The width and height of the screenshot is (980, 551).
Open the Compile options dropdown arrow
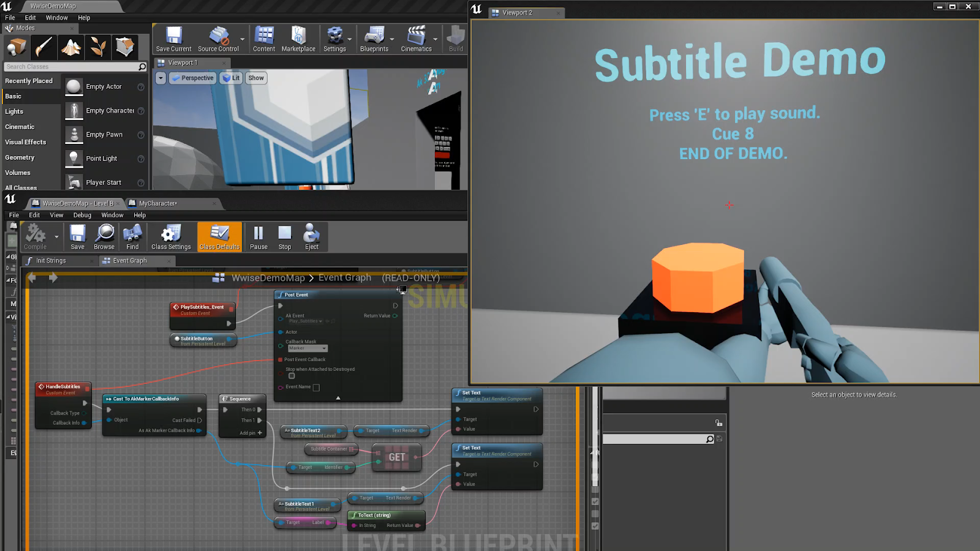[56, 237]
